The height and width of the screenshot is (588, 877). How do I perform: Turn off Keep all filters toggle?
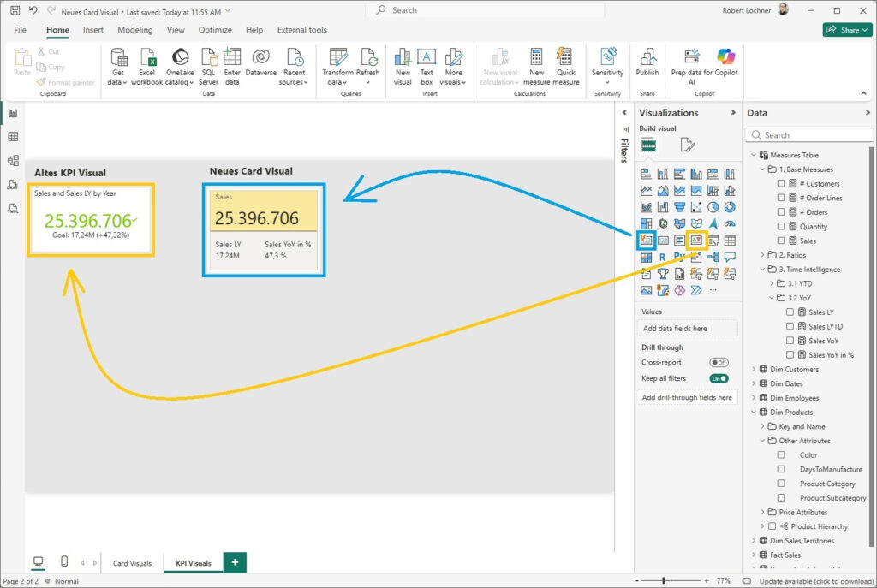coord(719,378)
